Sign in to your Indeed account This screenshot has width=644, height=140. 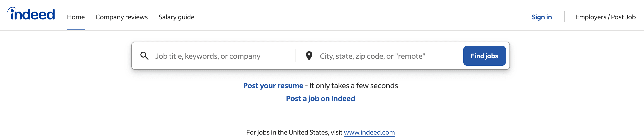[541, 17]
